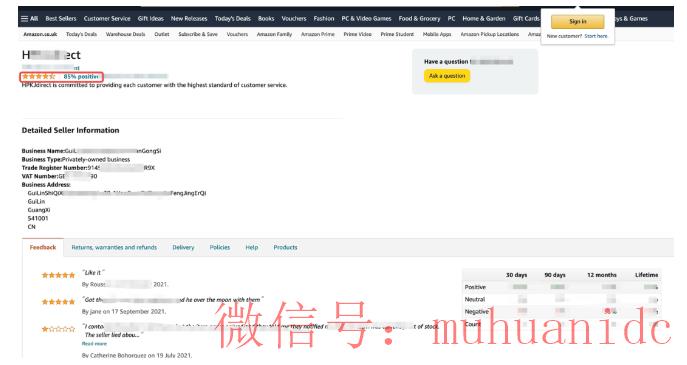The height and width of the screenshot is (365, 687).
Task: Click the seller star rating icons
Action: click(39, 77)
